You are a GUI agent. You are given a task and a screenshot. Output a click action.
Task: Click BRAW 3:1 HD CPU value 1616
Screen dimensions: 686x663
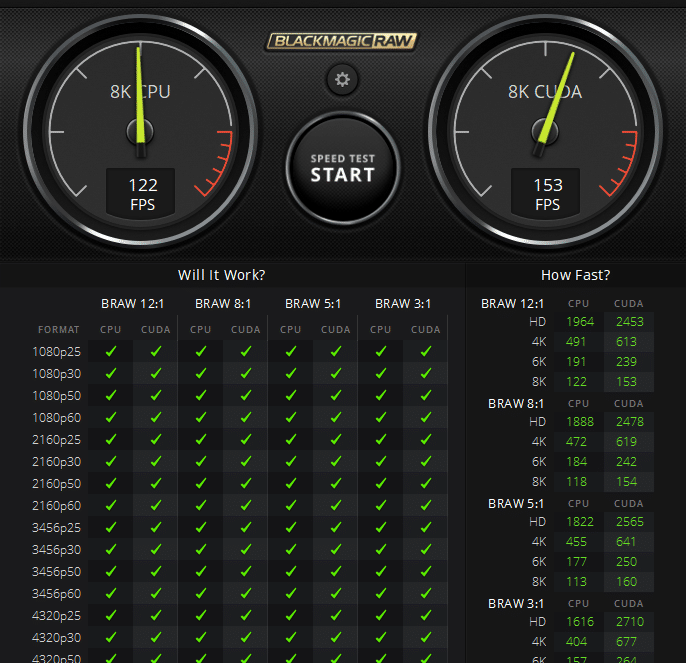point(580,622)
